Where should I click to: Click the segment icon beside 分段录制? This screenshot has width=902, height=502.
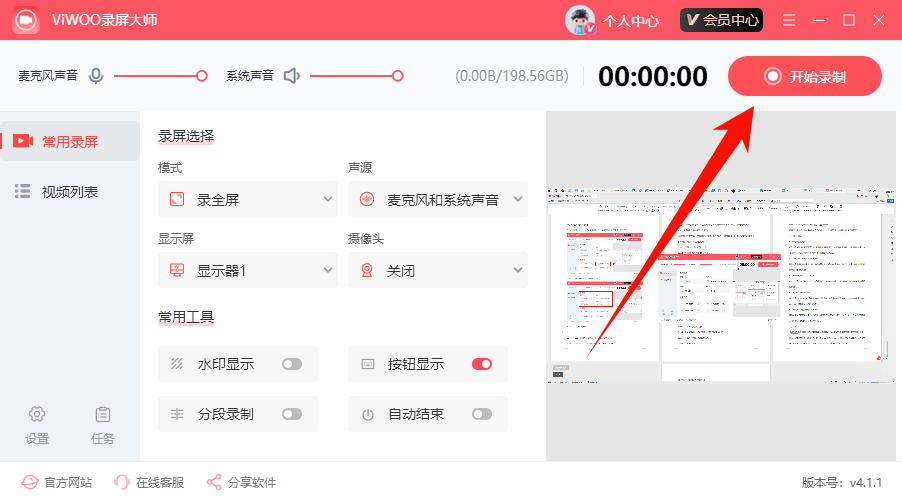pyautogui.click(x=177, y=414)
